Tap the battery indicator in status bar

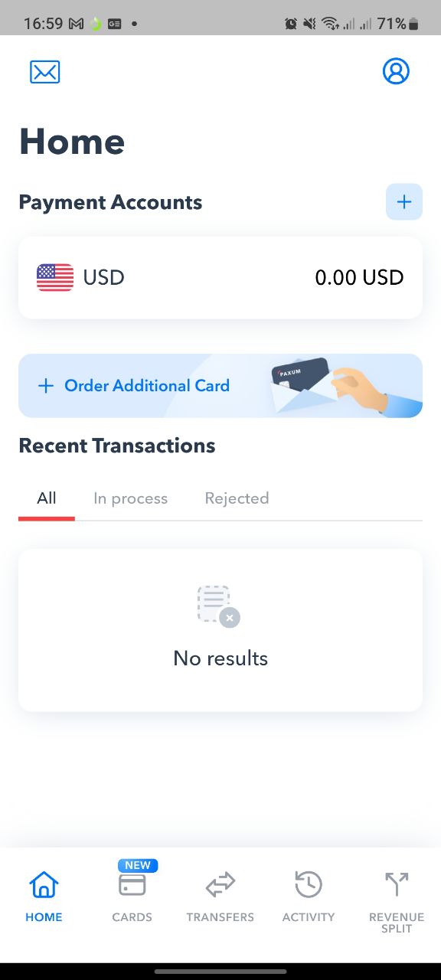point(414,24)
